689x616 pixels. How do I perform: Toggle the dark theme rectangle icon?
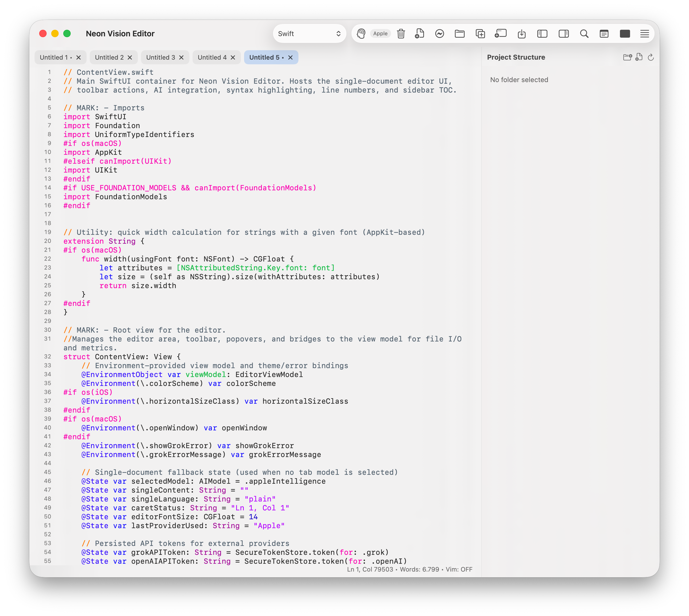(624, 33)
